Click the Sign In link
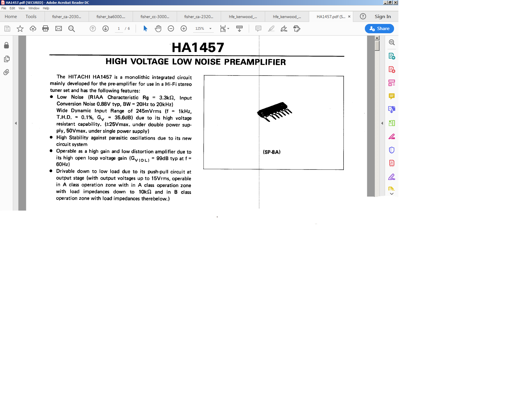Viewport: 532px width, 399px height. click(x=383, y=17)
